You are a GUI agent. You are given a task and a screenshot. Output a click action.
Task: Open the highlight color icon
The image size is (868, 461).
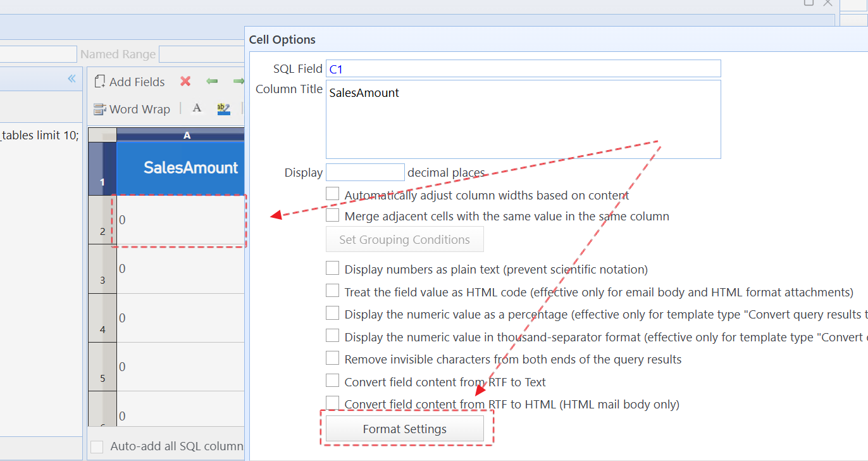pyautogui.click(x=223, y=108)
